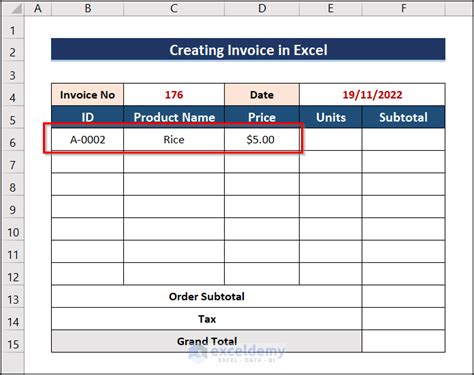Select the empty ID cell in row 7
Screen dimensions: 474x375
(87, 162)
